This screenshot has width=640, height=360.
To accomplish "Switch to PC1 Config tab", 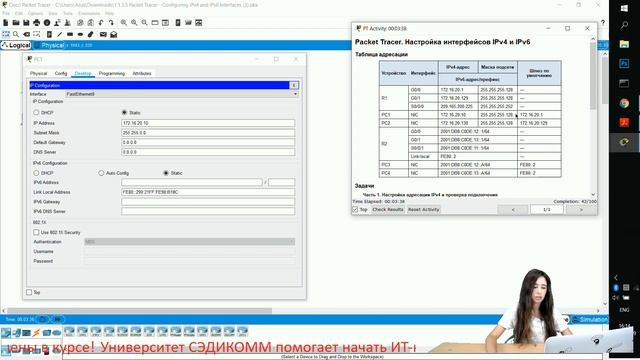I will pyautogui.click(x=61, y=73).
